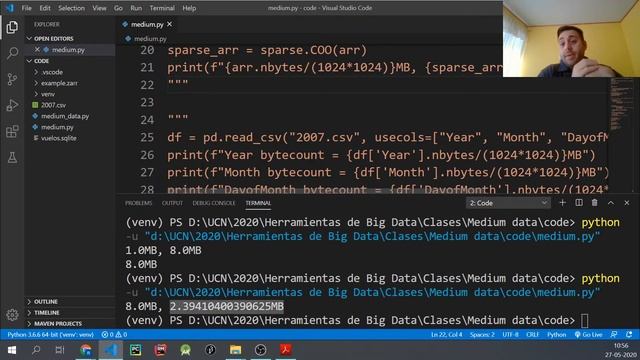Change the Python language mode in status bar
The image size is (640, 360).
(x=557, y=334)
